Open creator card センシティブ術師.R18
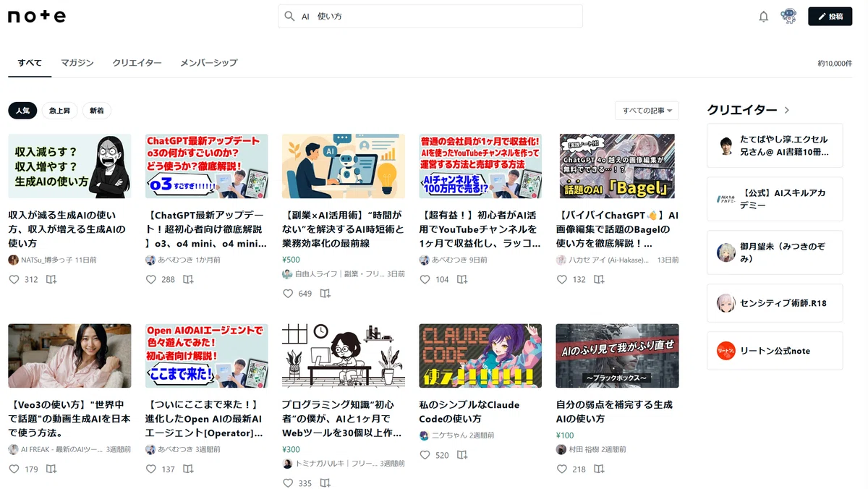The height and width of the screenshot is (489, 868). (x=775, y=303)
